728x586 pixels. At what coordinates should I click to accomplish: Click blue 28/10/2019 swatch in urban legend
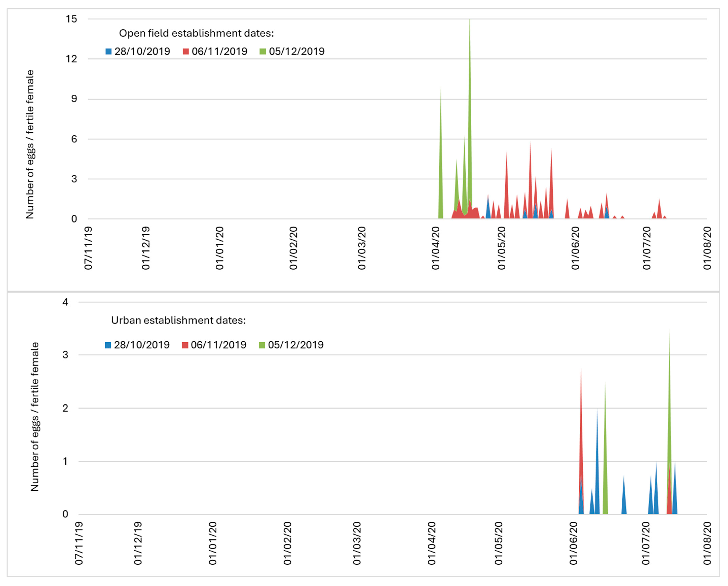pyautogui.click(x=108, y=345)
